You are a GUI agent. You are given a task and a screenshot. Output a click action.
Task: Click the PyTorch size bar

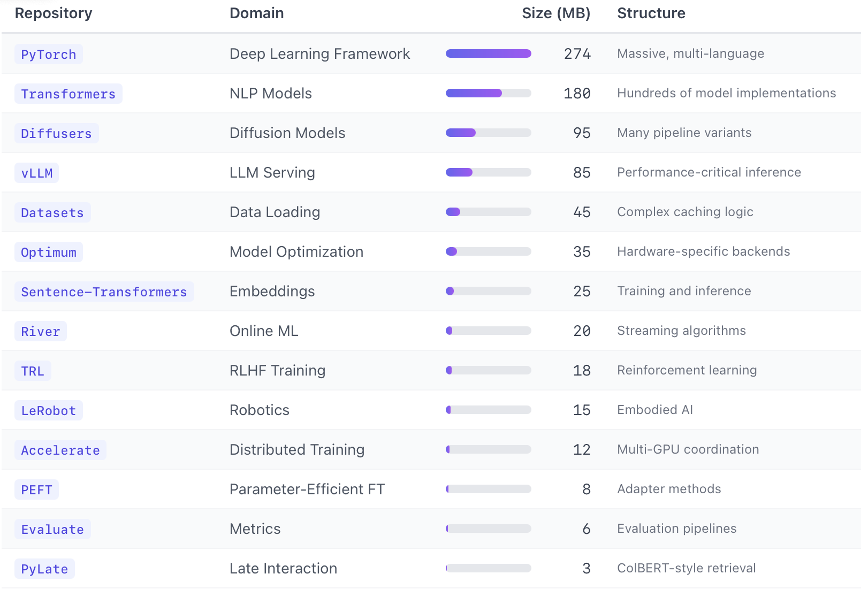click(x=489, y=53)
